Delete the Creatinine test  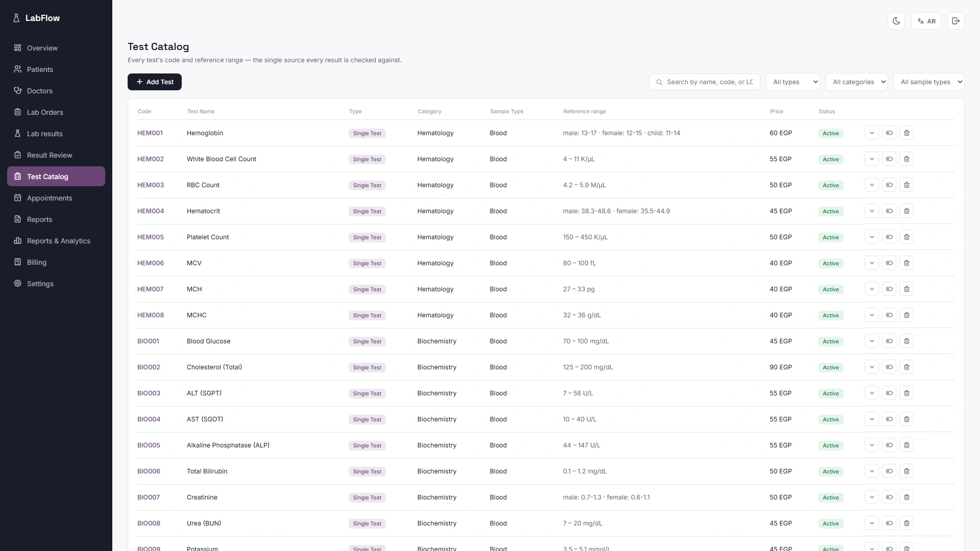pyautogui.click(x=906, y=497)
